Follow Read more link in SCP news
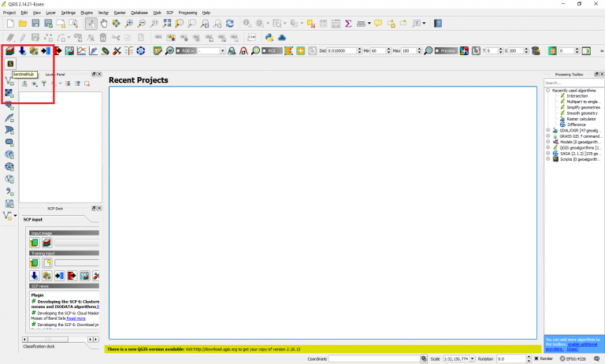 [76, 318]
